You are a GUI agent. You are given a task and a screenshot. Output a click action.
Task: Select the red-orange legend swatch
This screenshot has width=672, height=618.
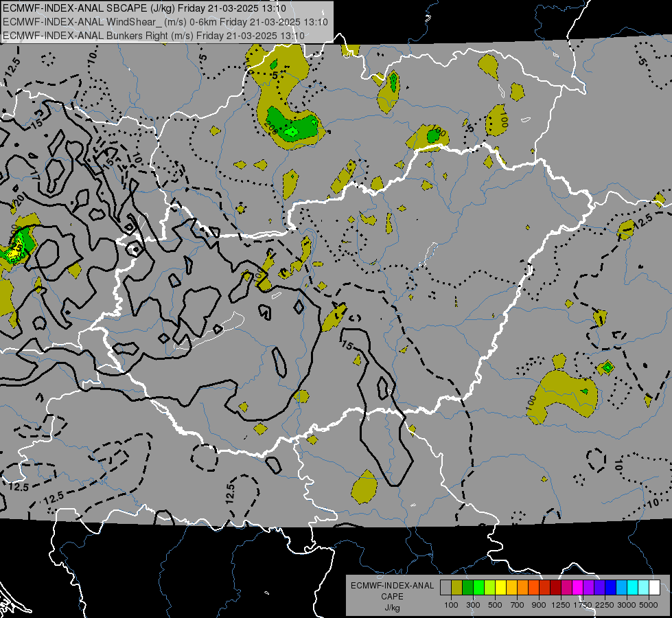[534, 588]
